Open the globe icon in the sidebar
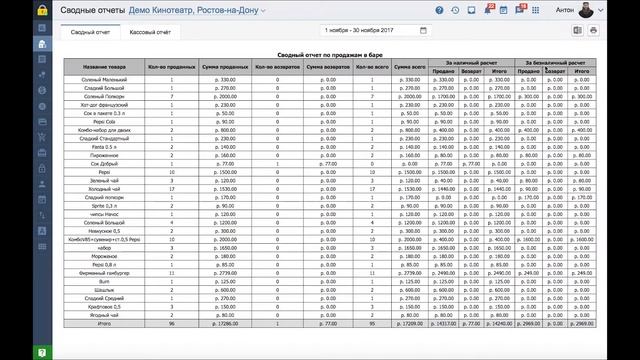 point(42,91)
